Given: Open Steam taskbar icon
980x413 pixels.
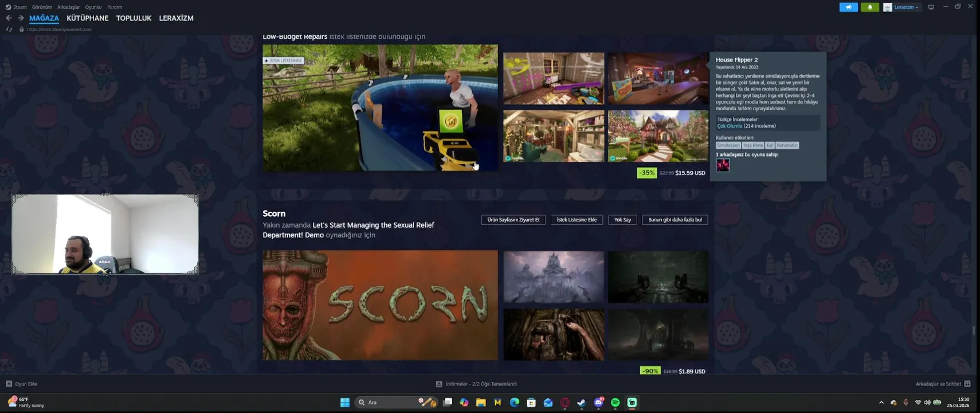Looking at the screenshot, I should pyautogui.click(x=581, y=403).
